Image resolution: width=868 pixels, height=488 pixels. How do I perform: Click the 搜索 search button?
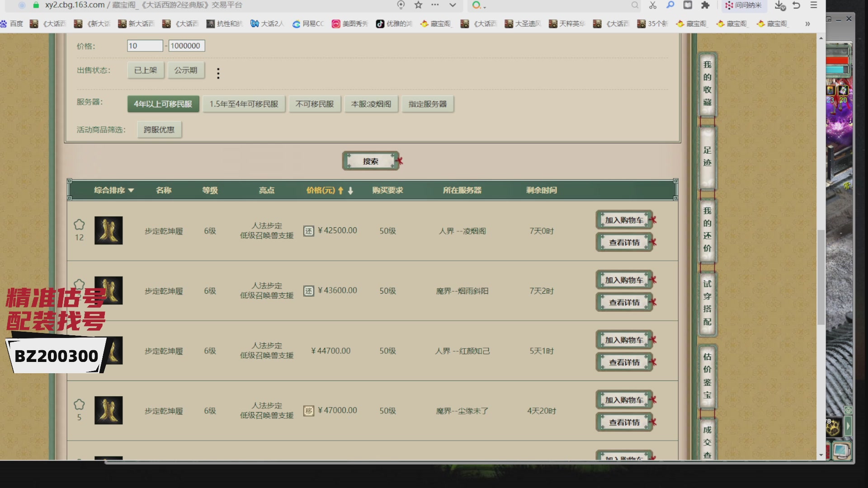370,161
